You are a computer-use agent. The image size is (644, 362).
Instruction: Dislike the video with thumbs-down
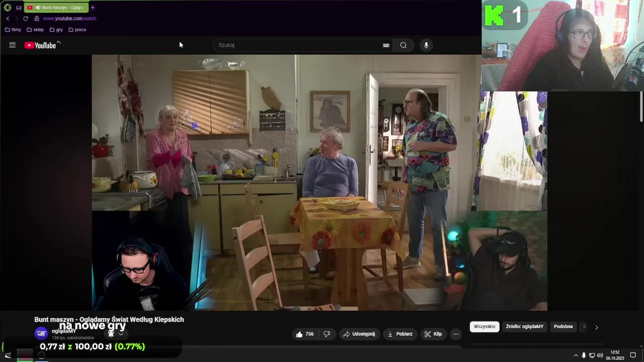(x=327, y=334)
